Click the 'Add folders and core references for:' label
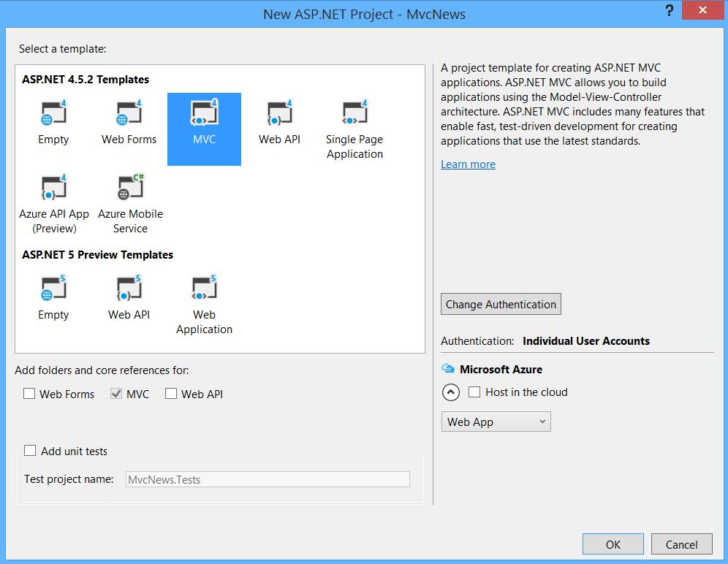The width and height of the screenshot is (728, 564). (102, 370)
